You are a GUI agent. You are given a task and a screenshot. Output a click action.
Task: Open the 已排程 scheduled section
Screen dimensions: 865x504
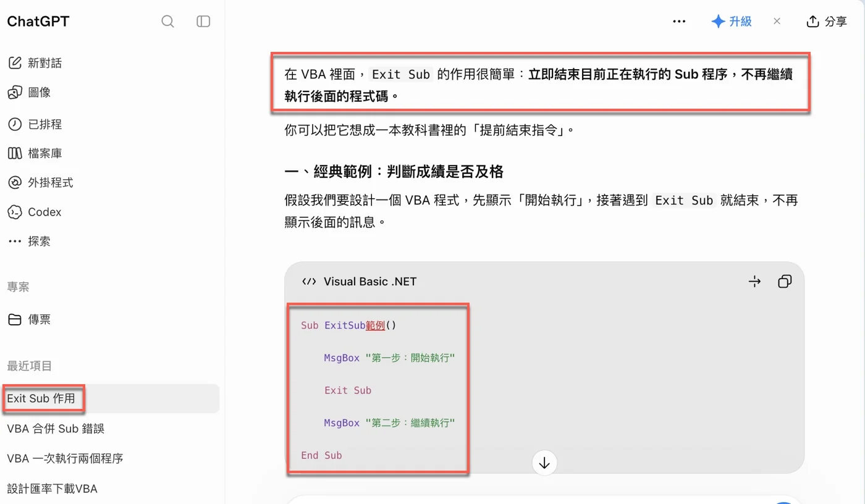click(35, 124)
